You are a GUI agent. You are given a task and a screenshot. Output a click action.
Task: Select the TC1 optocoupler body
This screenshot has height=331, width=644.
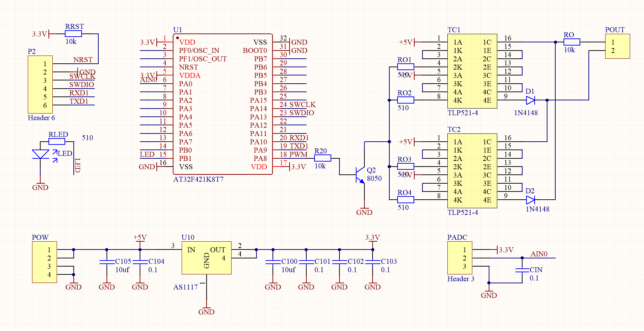tap(472, 71)
